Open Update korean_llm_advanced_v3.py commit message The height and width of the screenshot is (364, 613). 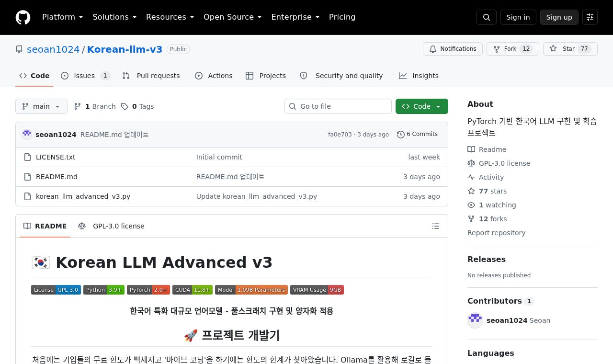coord(257,196)
